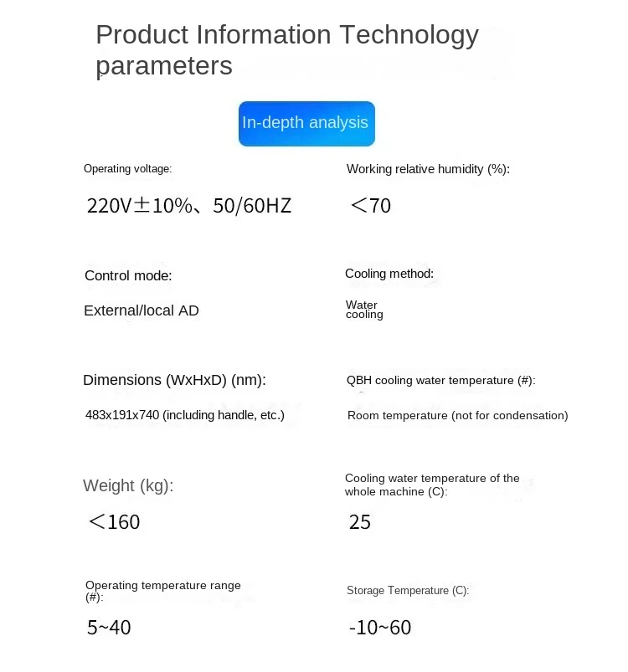Select the Operating voltage label
The image size is (628, 672).
coord(127,169)
